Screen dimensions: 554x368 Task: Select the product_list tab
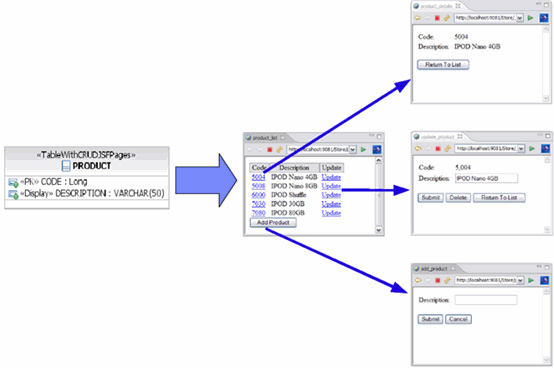click(265, 138)
